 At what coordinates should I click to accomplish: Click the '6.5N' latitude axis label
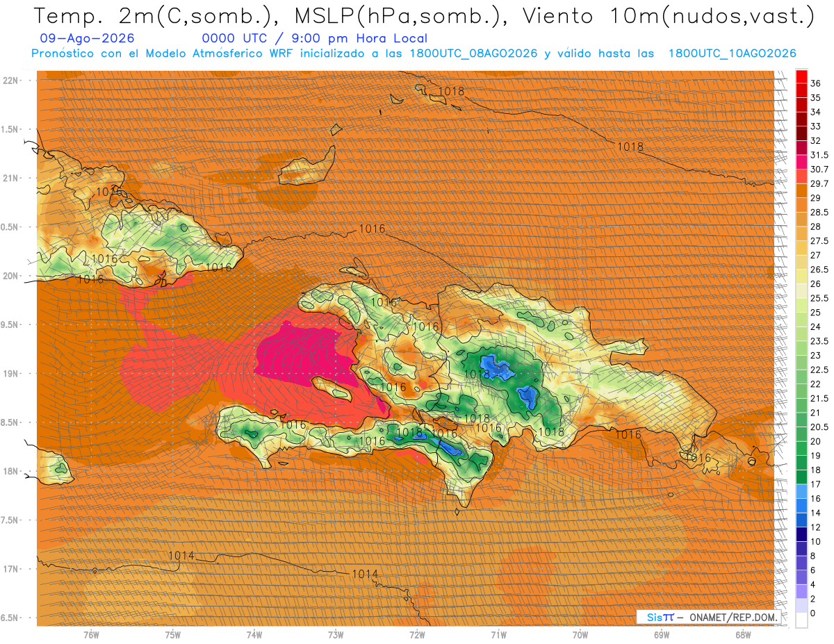pos(10,618)
